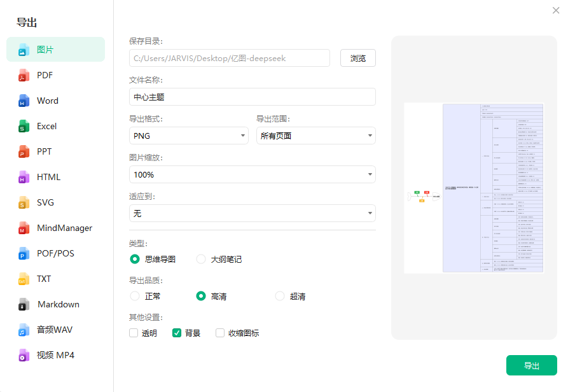Expand the 导出范围 page dropdown
This screenshot has width=568, height=392.
[x=316, y=136]
